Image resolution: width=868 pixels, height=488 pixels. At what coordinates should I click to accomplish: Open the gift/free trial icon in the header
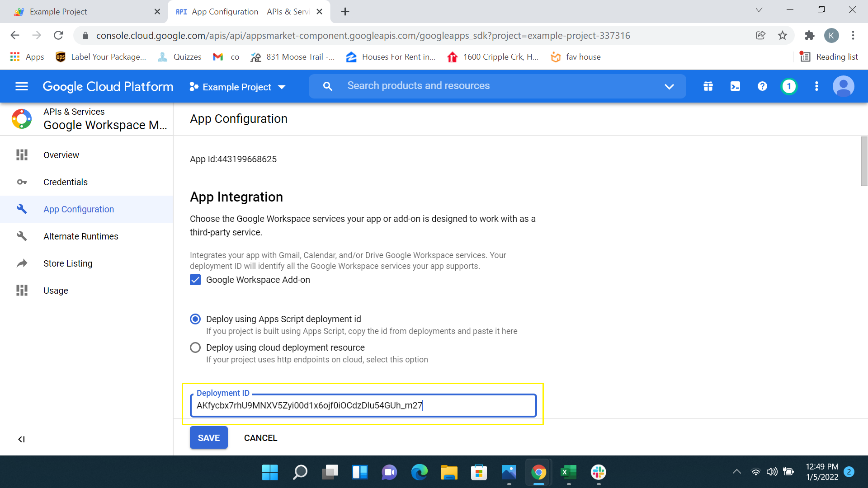click(x=708, y=86)
